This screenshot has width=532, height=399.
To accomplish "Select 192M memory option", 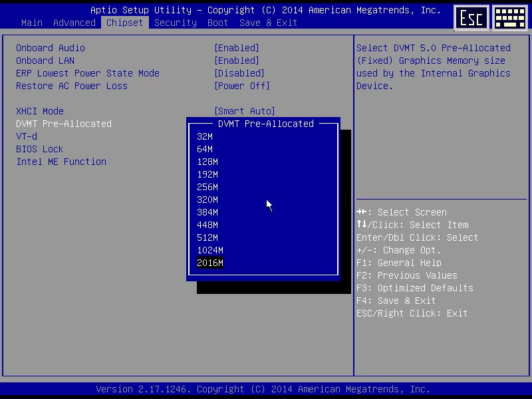I will tap(207, 174).
